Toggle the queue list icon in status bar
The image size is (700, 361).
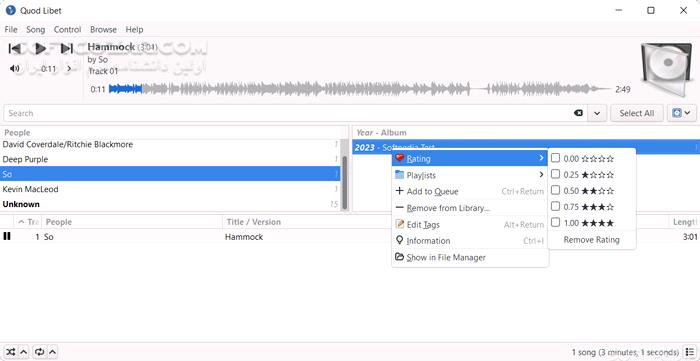click(689, 352)
